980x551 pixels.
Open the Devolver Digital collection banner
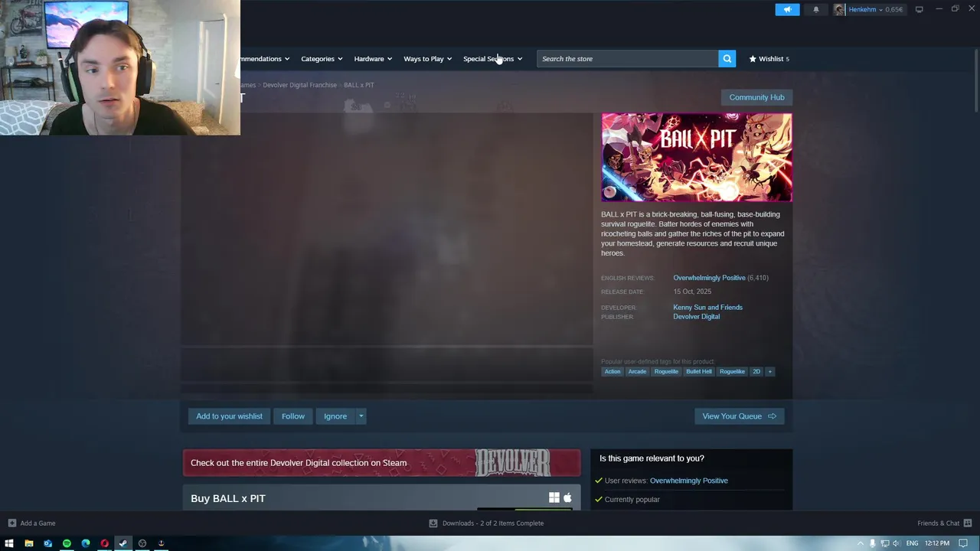381,463
